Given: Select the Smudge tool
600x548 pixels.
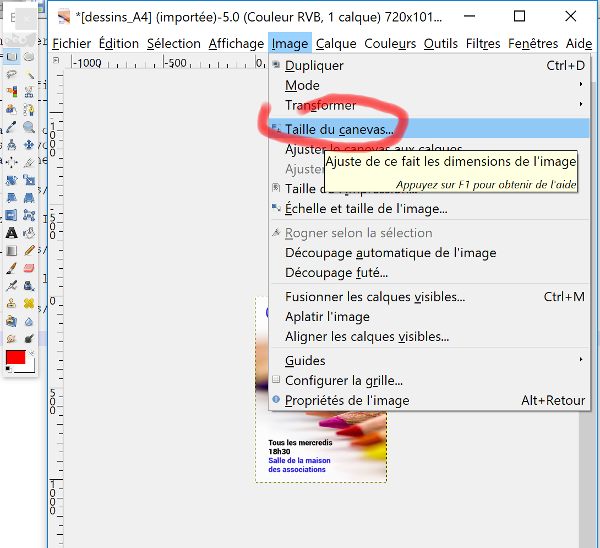Looking at the screenshot, I should (x=11, y=338).
